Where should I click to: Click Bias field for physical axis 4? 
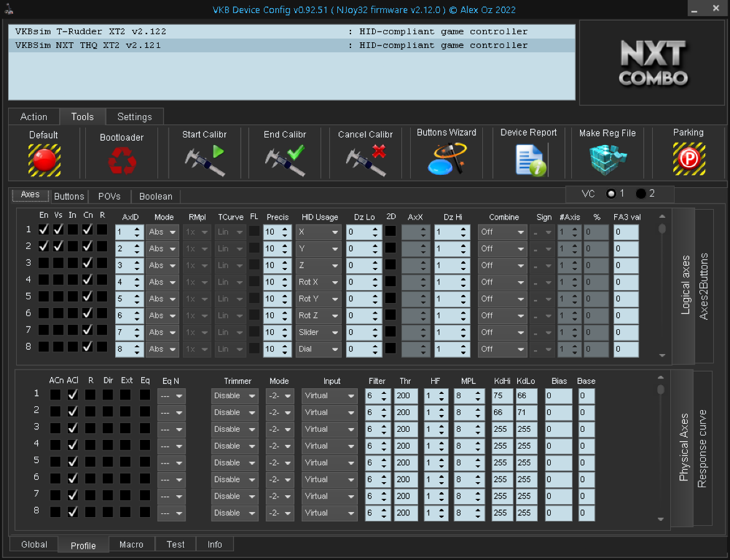(559, 446)
